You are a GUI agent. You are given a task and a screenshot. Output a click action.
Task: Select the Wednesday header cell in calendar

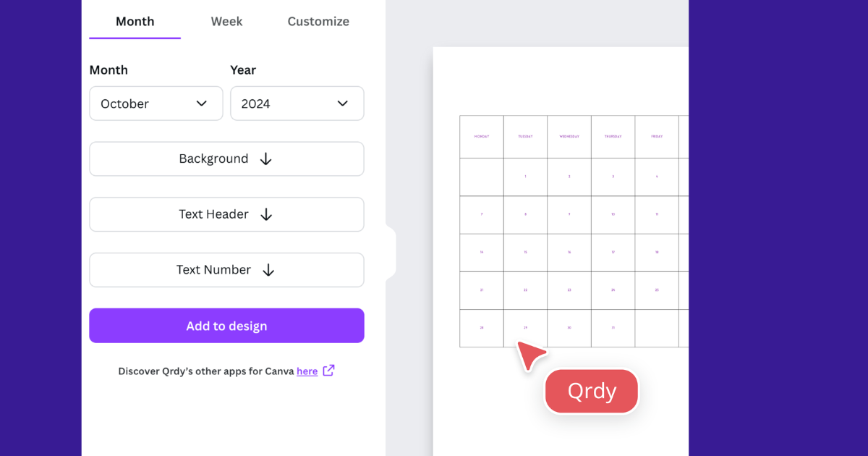click(x=569, y=137)
